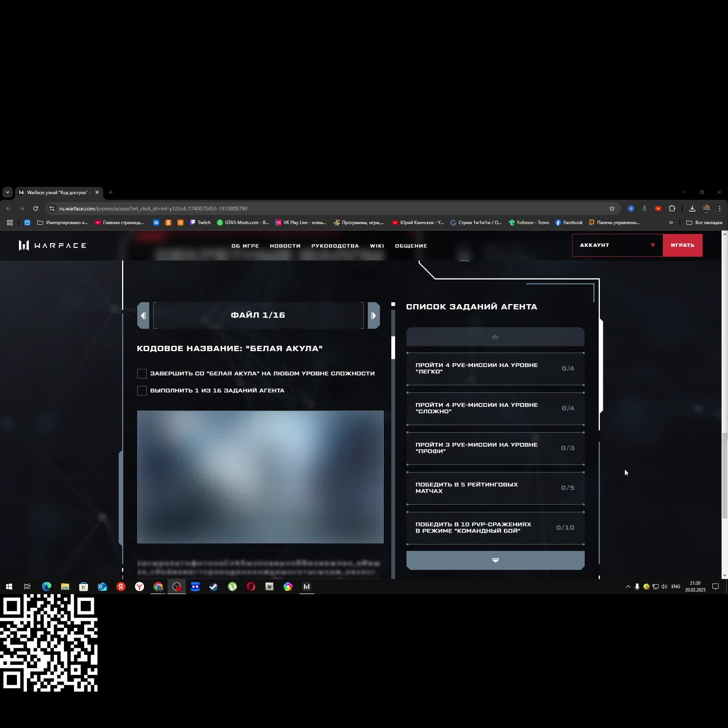
Task: Click the blurred mission image thumbnail
Action: 260,477
